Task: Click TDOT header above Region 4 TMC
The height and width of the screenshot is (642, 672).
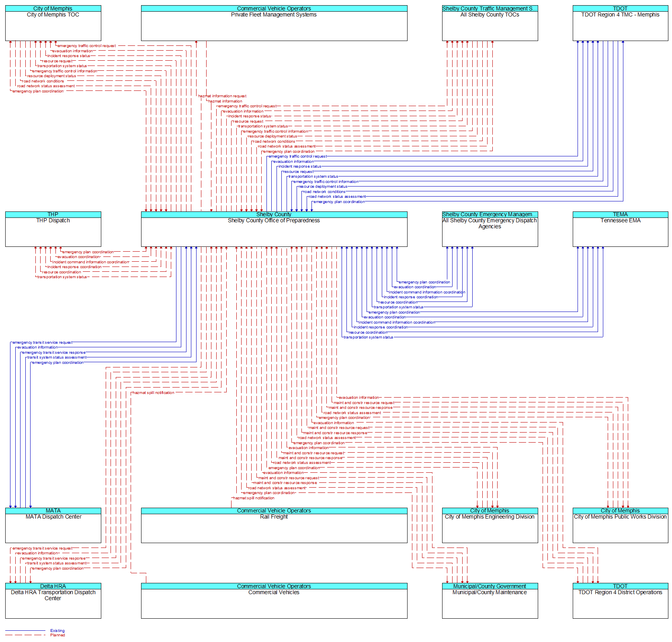Action: click(621, 8)
